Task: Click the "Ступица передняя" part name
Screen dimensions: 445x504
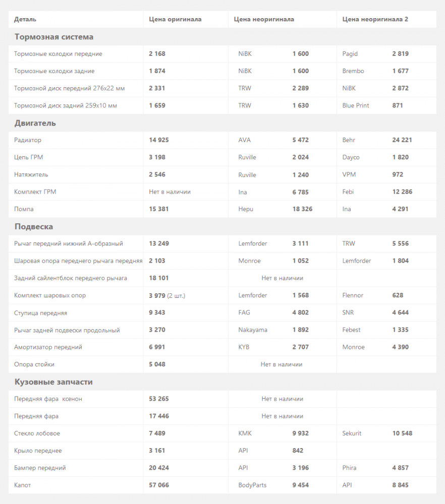Action: tap(40, 313)
